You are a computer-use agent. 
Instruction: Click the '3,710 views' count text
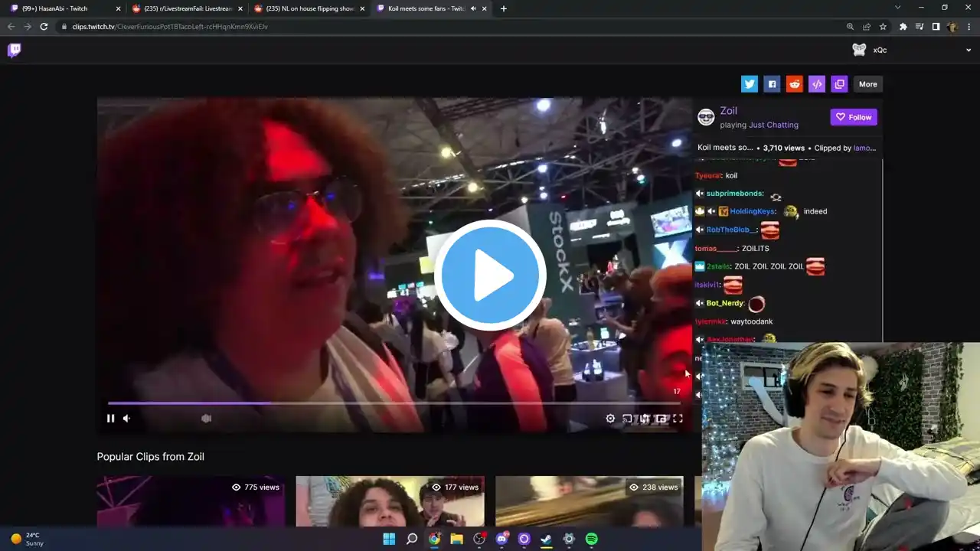(784, 148)
